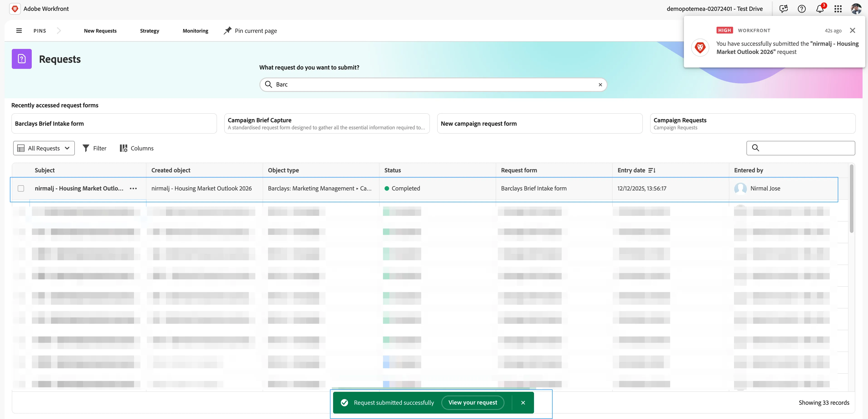Click the table vertical scrollbar

point(851,199)
